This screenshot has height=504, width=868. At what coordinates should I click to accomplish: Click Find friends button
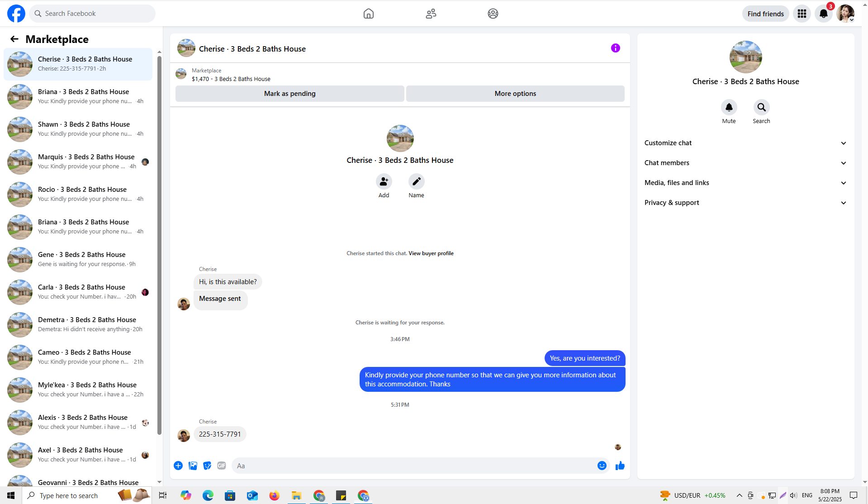pos(765,14)
